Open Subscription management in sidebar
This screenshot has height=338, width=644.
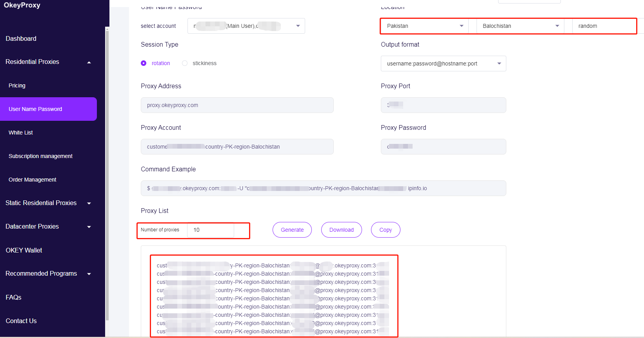click(40, 156)
